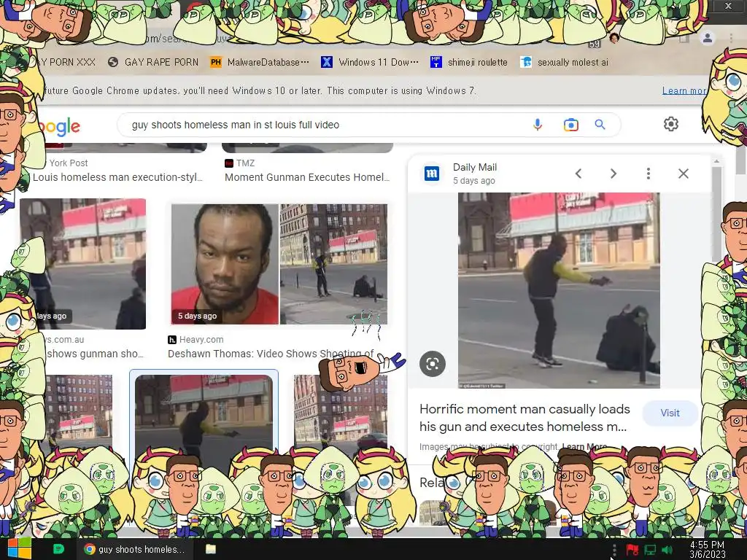The image size is (747, 560).
Task: Click Learn more in Chrome update infobar
Action: pos(684,90)
